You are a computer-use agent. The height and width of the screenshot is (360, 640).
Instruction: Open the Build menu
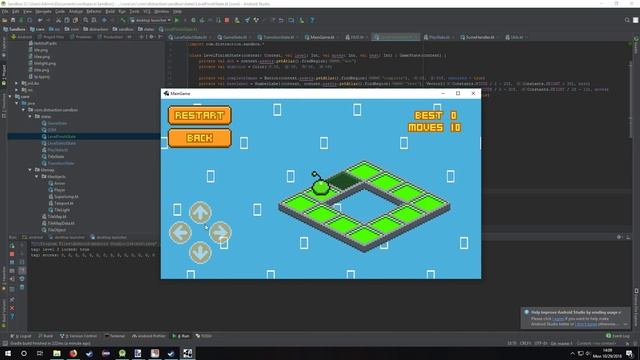110,11
